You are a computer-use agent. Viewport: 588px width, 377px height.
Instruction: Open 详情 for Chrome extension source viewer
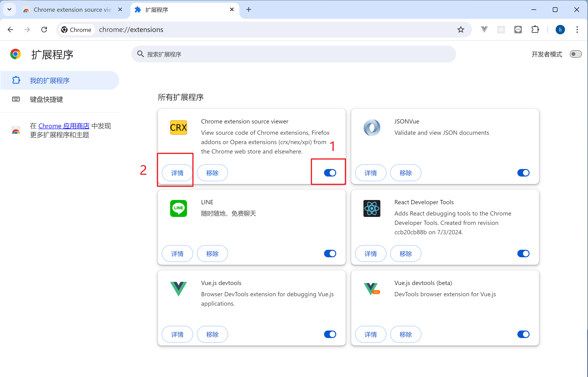coord(177,173)
